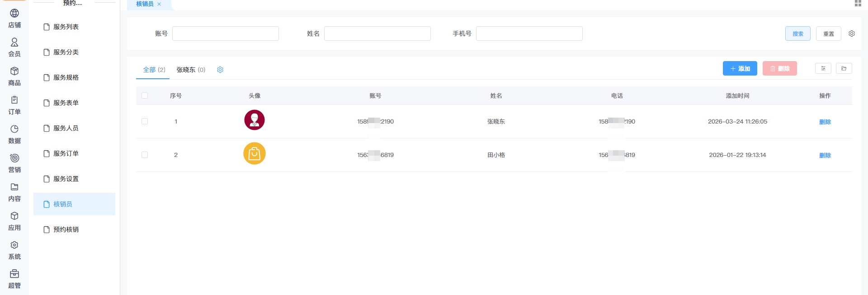Open 服务设置 in the side menu

[75, 179]
